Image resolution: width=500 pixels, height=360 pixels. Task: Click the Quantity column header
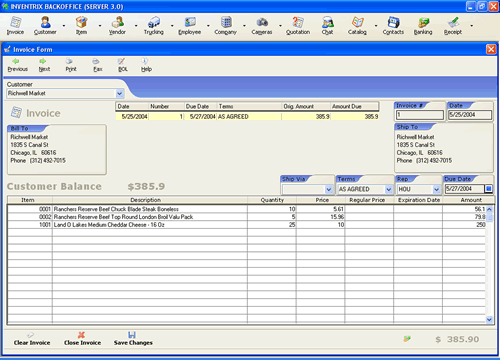click(x=272, y=200)
